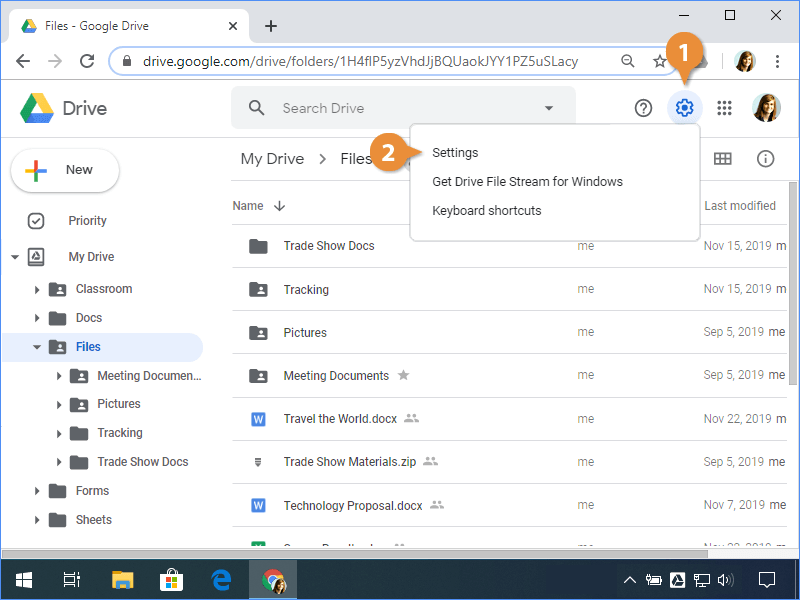The width and height of the screenshot is (800, 600).
Task: Expand the Sheets folder in the tree
Action: click(37, 520)
